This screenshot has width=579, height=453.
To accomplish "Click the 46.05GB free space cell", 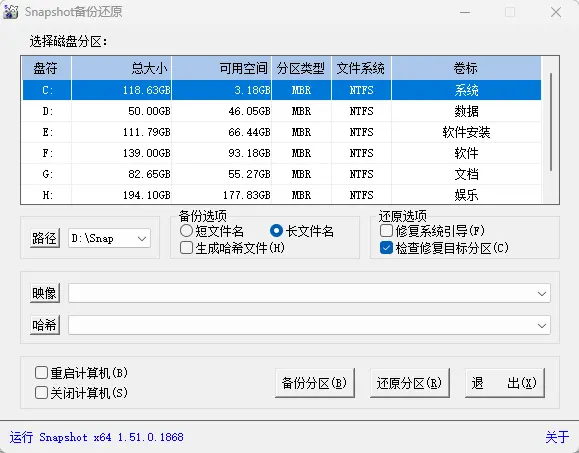I will [222, 111].
